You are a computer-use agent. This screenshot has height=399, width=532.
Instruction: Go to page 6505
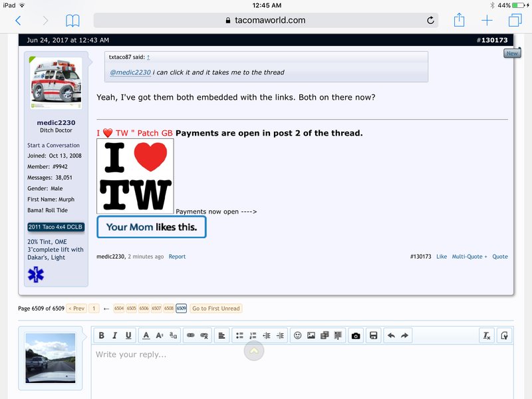tap(131, 309)
